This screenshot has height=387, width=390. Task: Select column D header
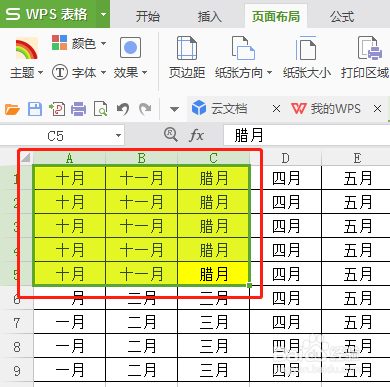[286, 158]
